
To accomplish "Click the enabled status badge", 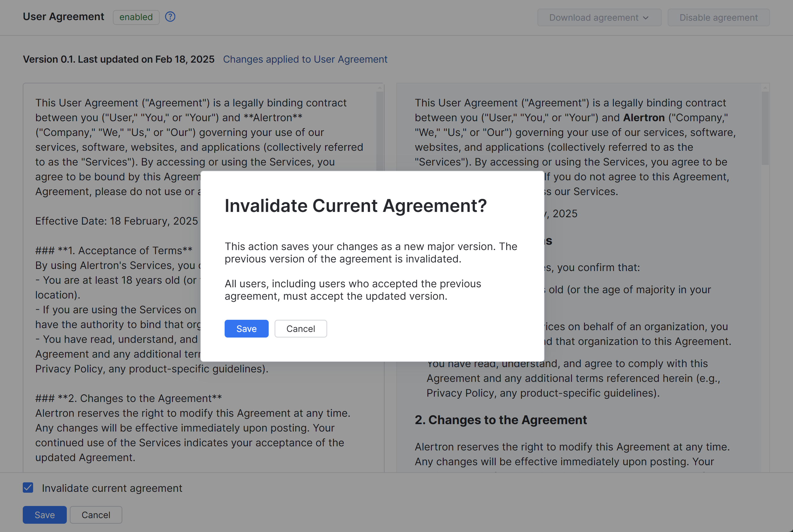I will pos(136,17).
